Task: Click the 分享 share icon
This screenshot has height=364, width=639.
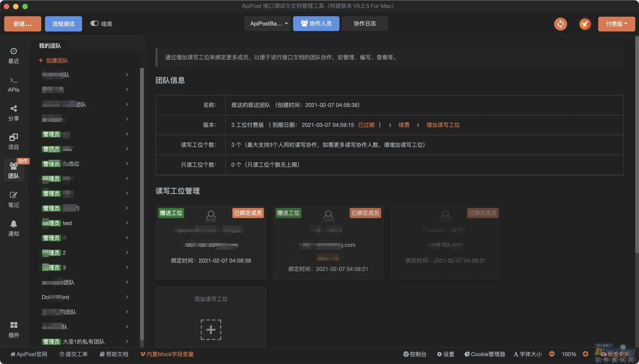Action: tap(13, 109)
